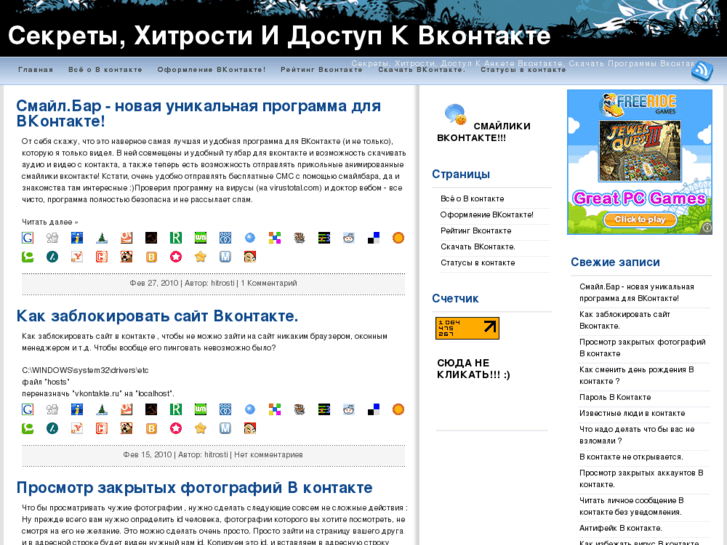Viewport: 727px width, 545px height.
Task: Click red circle star icon under 'Как заблокировать' post
Action: 176,428
